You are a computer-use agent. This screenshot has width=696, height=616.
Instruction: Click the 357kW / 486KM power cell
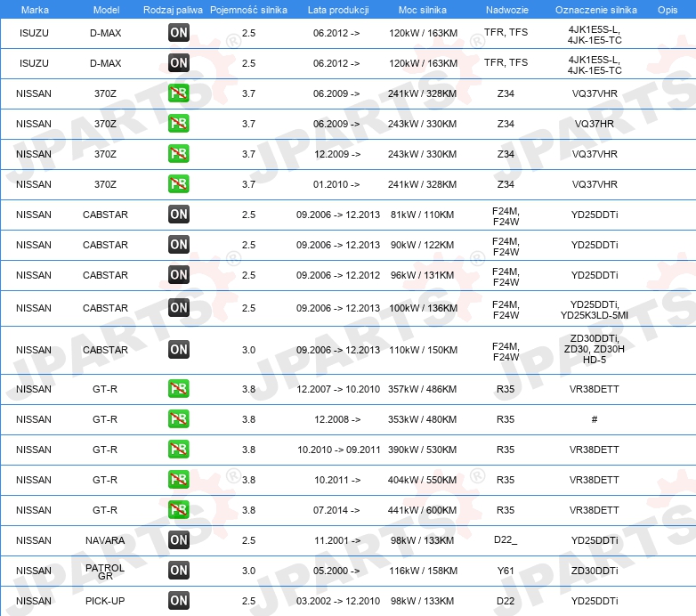(x=422, y=389)
